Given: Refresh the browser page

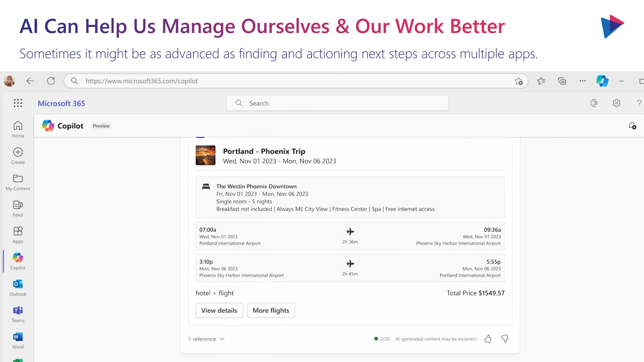Looking at the screenshot, I should 51,81.
